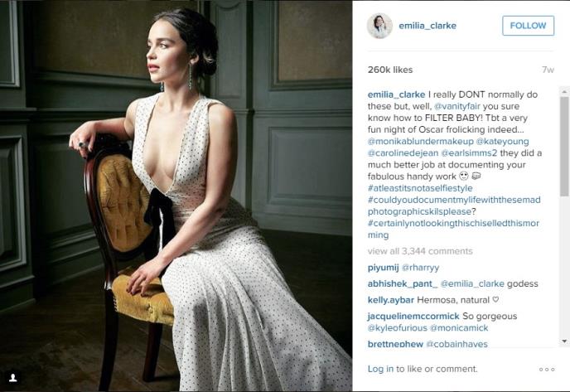This screenshot has height=392, width=570.
Task: Click the 260k likes count
Action: [390, 70]
